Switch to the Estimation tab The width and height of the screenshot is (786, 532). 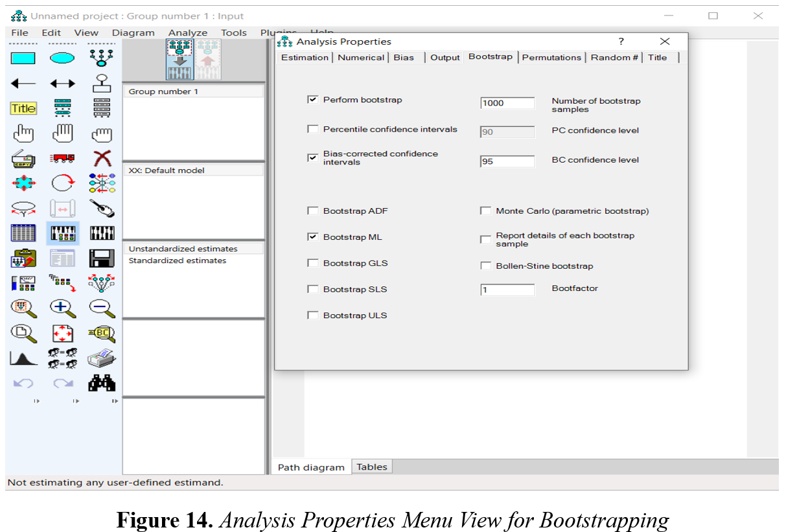(x=305, y=57)
